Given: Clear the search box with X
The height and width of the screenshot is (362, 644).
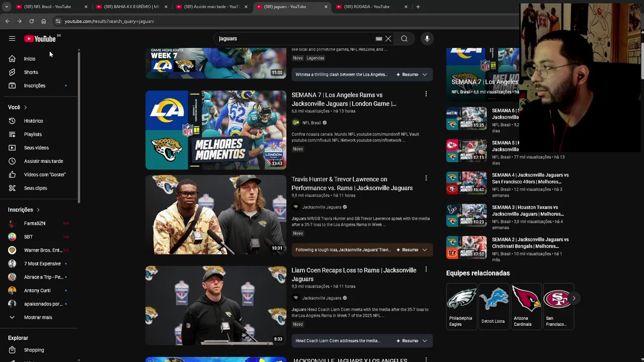Looking at the screenshot, I should coord(388,39).
